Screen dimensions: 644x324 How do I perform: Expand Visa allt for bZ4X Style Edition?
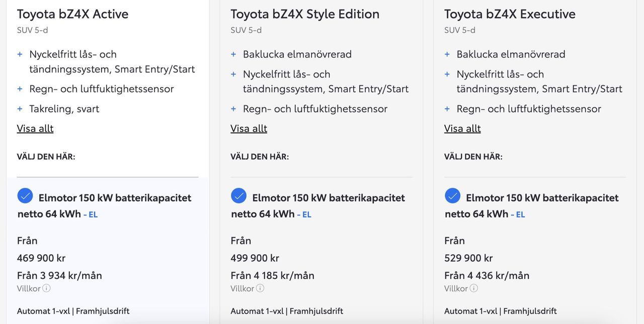pyautogui.click(x=249, y=128)
